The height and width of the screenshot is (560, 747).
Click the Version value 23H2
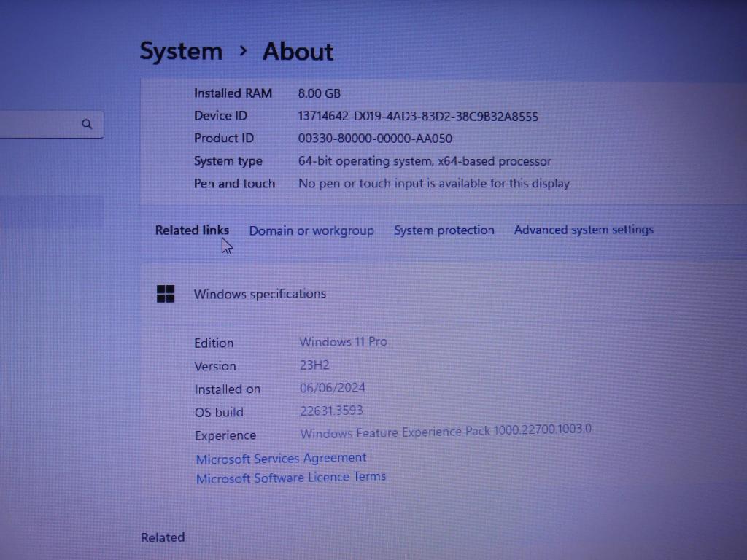(x=314, y=365)
